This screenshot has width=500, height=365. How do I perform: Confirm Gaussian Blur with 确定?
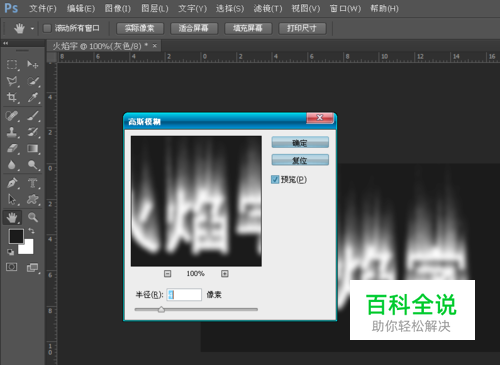[300, 143]
